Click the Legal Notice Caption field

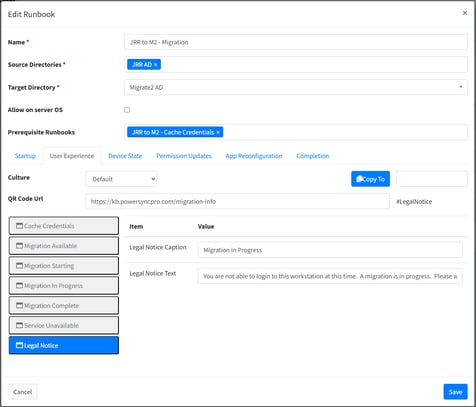330,250
